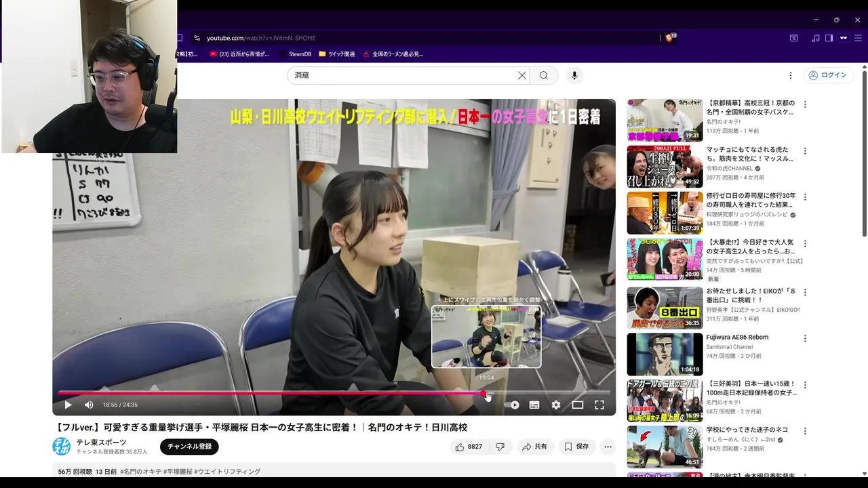This screenshot has height=488, width=868.
Task: Open YouTube settings three-dot menu in header
Action: (790, 75)
